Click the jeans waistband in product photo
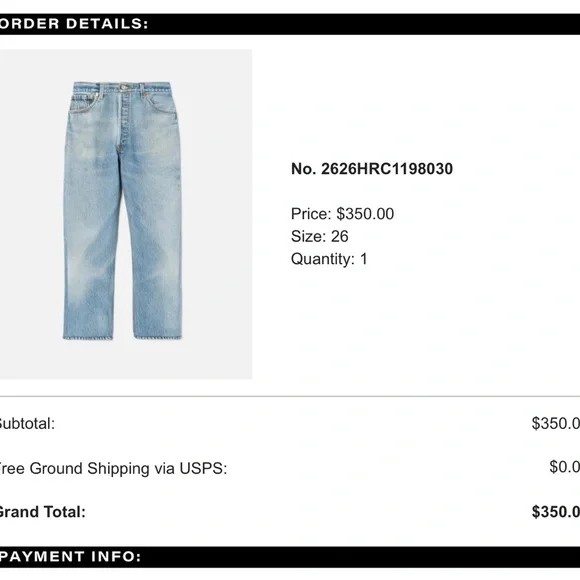The width and height of the screenshot is (580, 580). [122, 87]
